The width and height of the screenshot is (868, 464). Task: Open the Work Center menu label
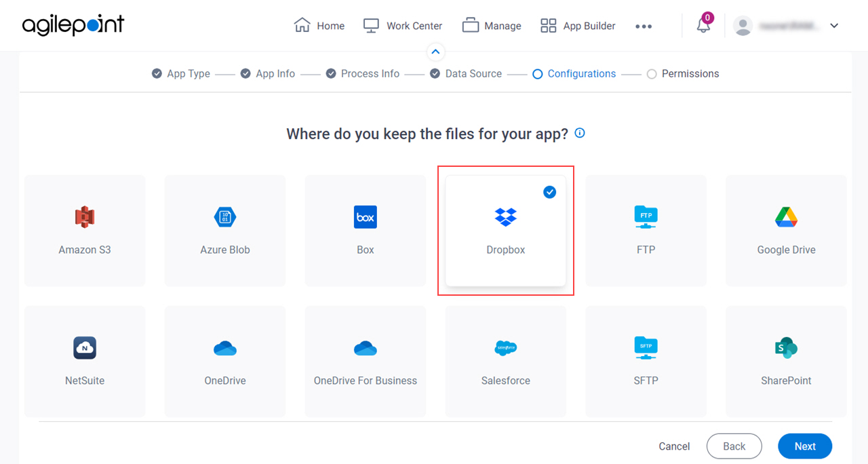(x=414, y=26)
